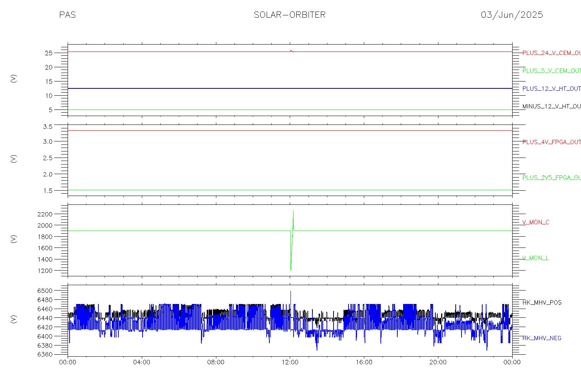Click the 12:00 time axis label
Image resolution: width=581 pixels, height=392 pixels.
[290, 362]
